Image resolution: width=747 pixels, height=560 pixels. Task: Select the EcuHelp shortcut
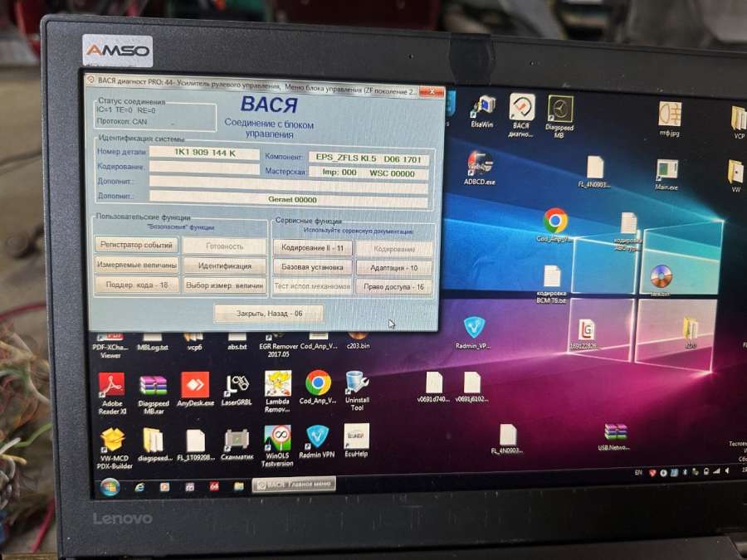(356, 441)
